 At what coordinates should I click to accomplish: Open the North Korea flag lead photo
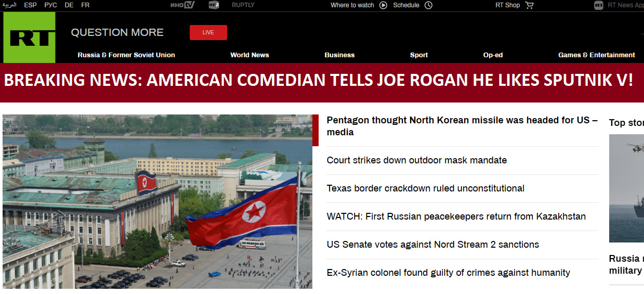click(157, 201)
